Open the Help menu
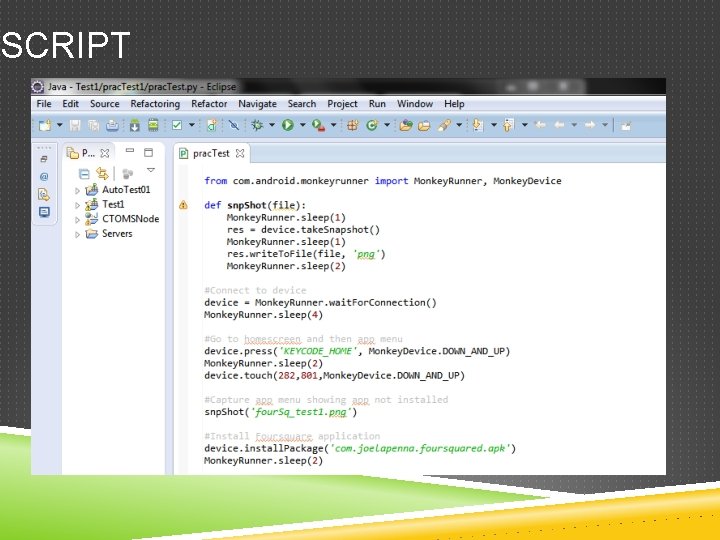 (454, 104)
